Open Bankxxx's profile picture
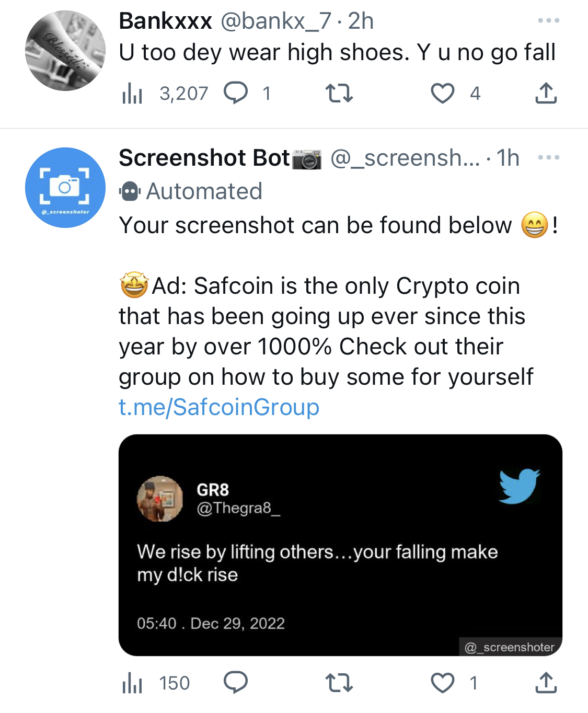Screen dimensions: 588x713 click(x=65, y=51)
